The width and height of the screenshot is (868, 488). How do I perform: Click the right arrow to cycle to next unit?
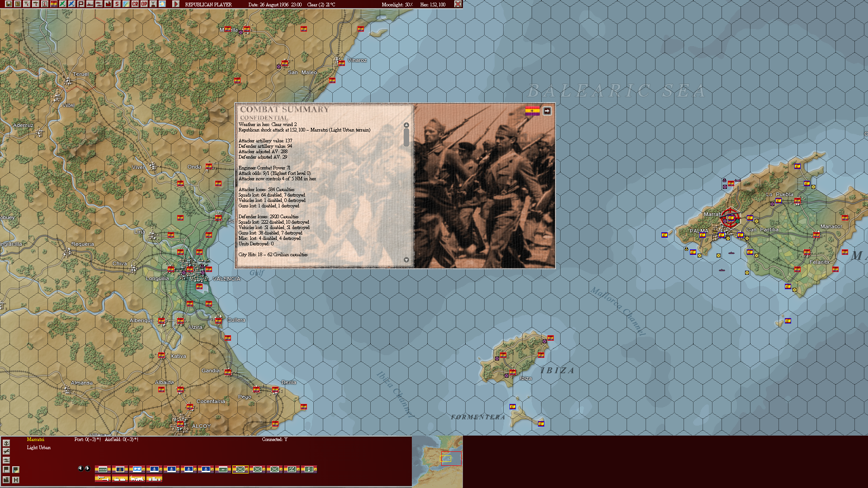(87, 469)
